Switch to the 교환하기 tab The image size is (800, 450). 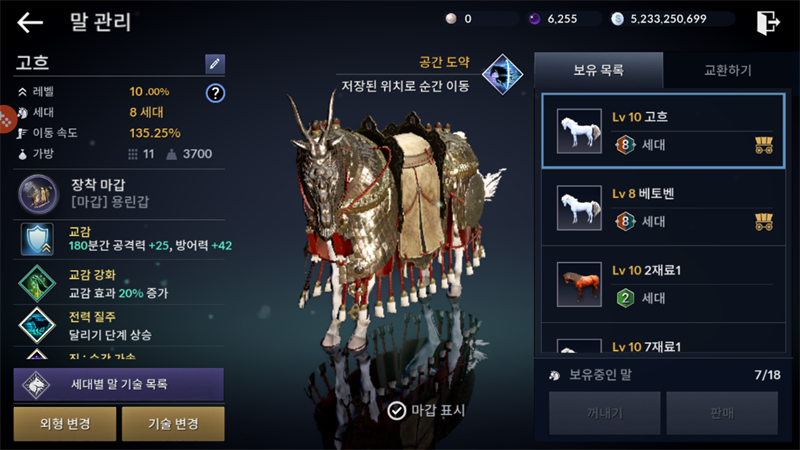728,70
